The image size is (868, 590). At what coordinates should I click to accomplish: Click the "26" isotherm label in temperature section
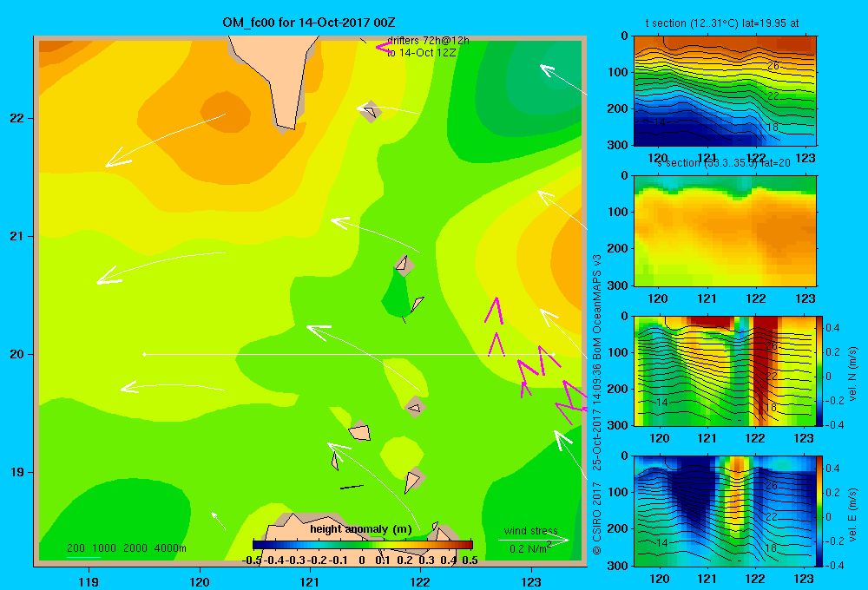[x=773, y=66]
